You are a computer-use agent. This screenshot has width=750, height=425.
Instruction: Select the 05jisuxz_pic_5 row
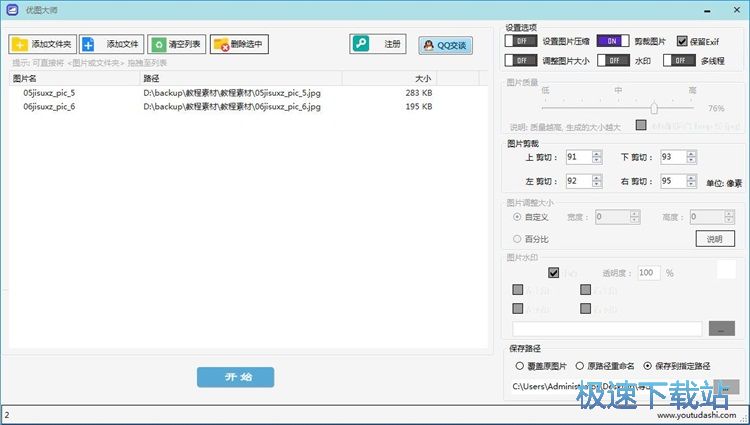(x=249, y=93)
